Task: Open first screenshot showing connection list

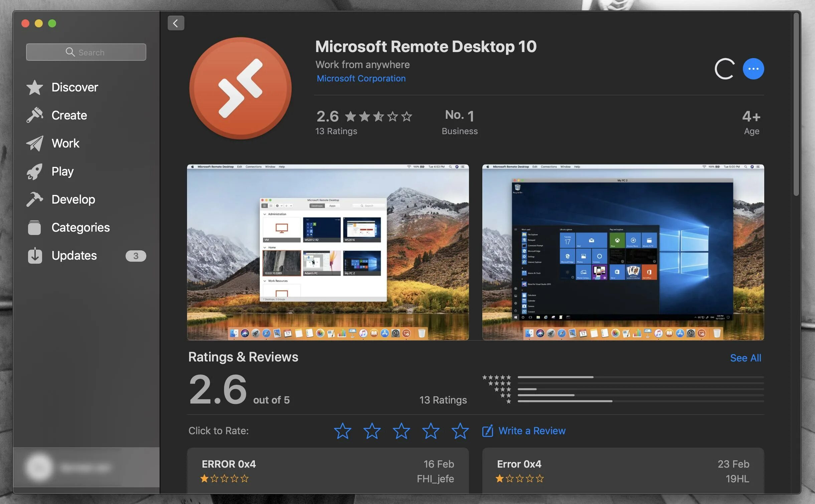Action: pyautogui.click(x=328, y=252)
